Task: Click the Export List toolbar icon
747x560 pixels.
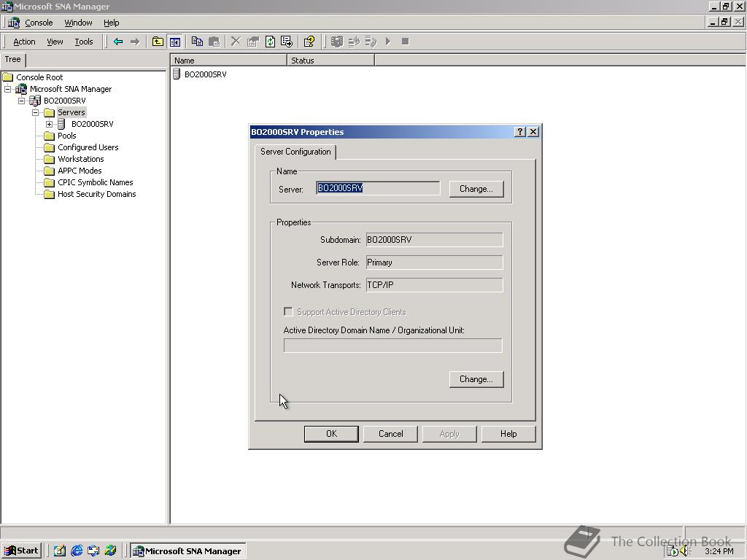Action: click(287, 42)
